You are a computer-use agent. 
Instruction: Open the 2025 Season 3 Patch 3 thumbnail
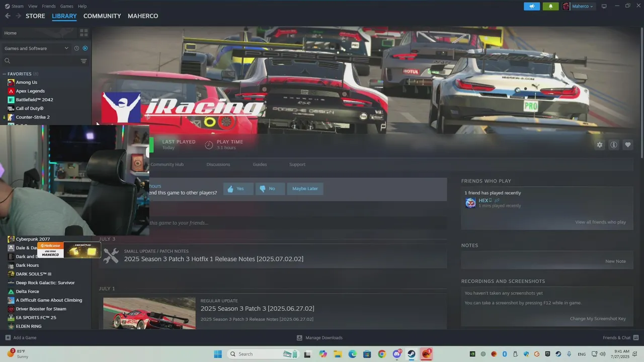click(149, 313)
